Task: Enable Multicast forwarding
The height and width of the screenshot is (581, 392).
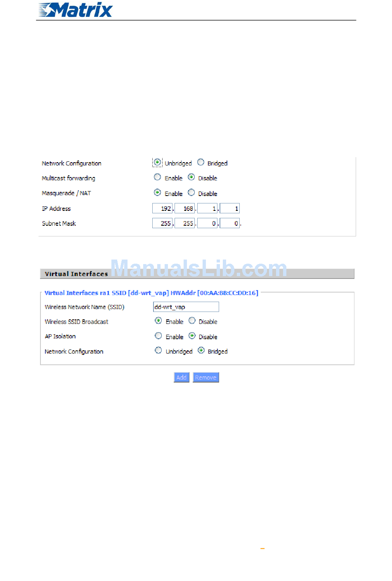Action: (x=157, y=177)
